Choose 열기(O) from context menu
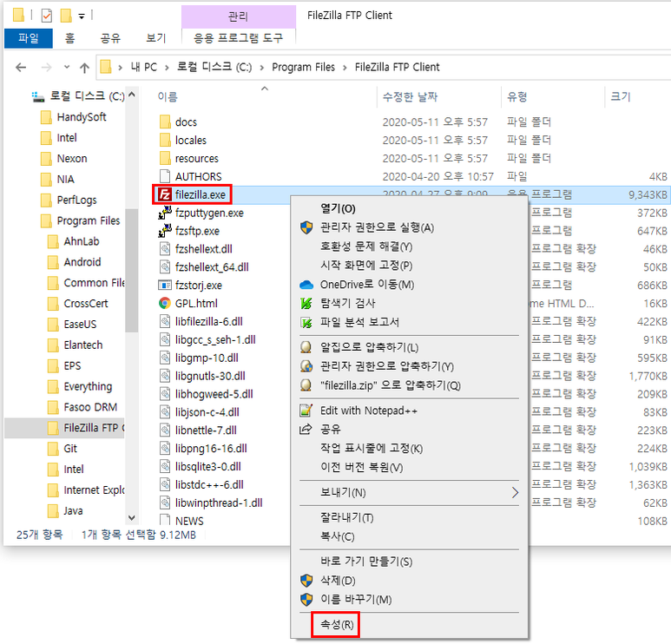The image size is (671, 644). 409,209
